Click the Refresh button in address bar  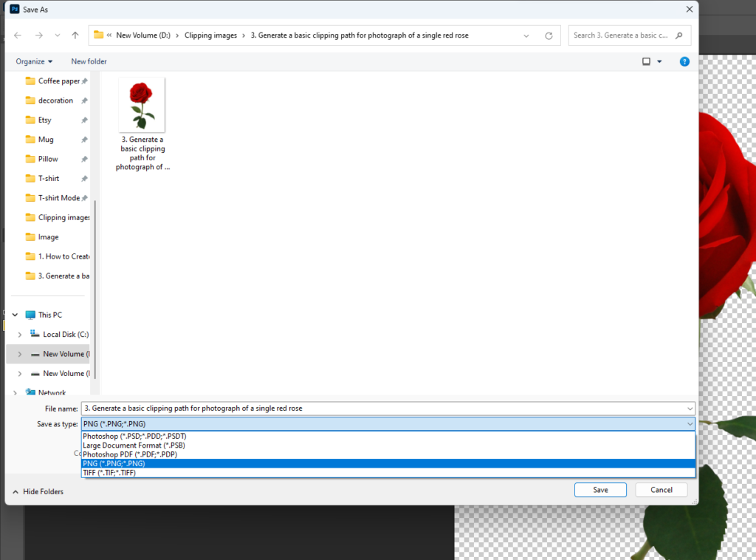coord(549,35)
